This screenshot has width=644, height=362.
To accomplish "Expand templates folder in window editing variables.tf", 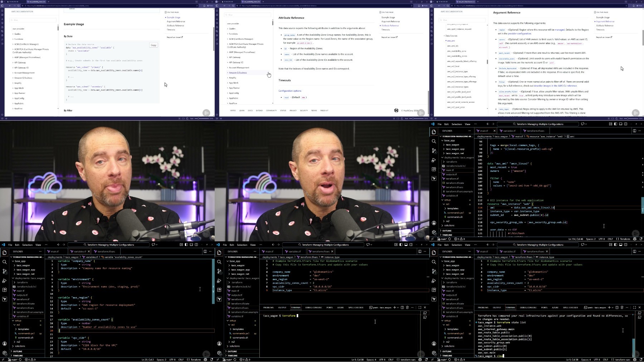I will [24, 329].
